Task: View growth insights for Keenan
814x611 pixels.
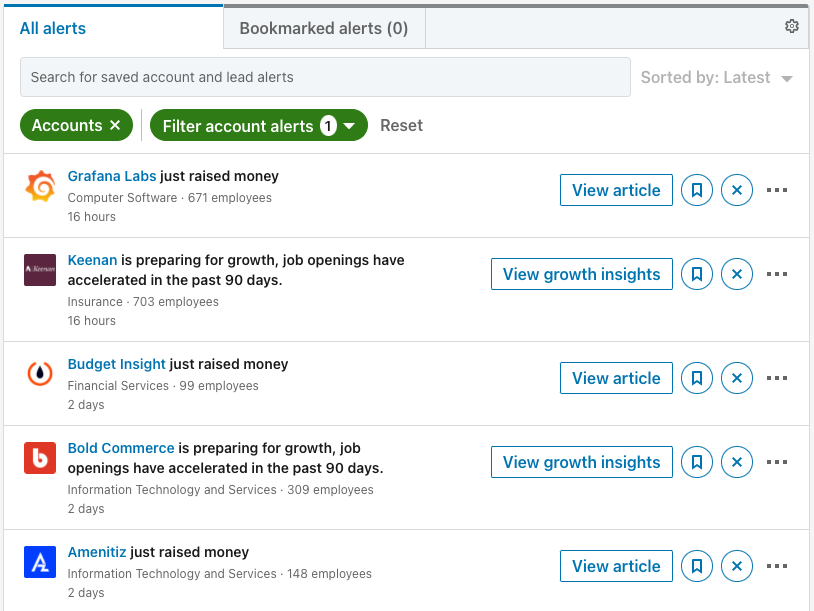Action: tap(581, 274)
